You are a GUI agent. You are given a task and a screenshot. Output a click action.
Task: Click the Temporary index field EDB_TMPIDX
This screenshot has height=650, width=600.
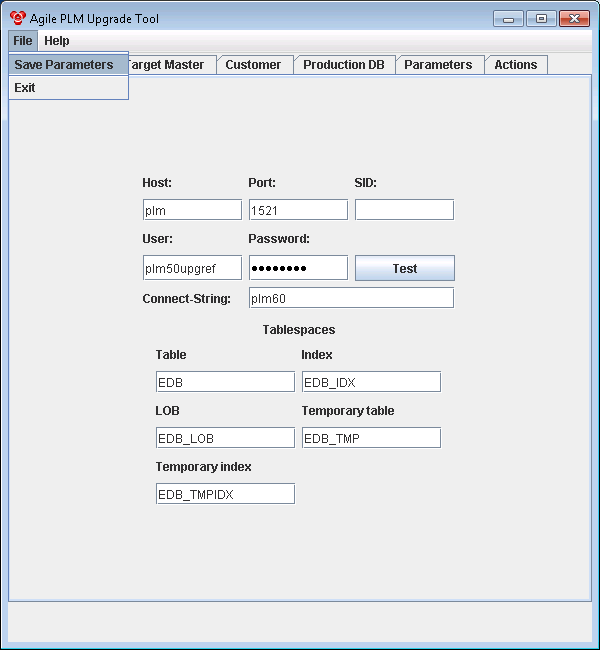point(226,494)
